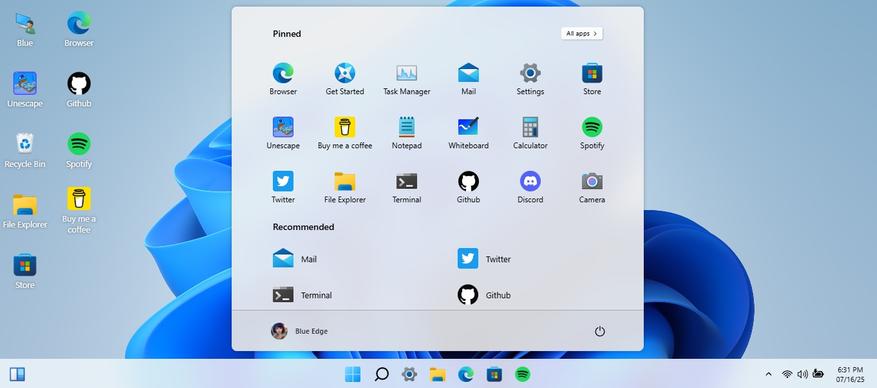Select the Browser desktop shortcut
877x388 pixels.
pyautogui.click(x=79, y=30)
